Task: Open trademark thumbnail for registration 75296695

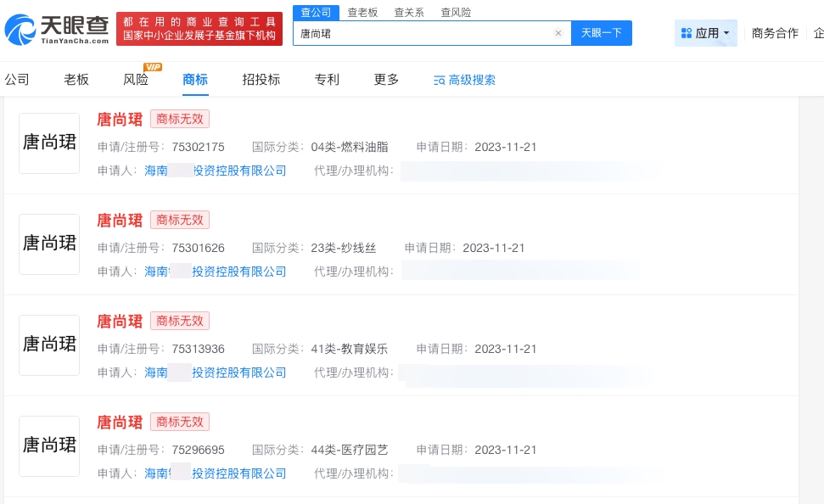Action: [x=49, y=445]
